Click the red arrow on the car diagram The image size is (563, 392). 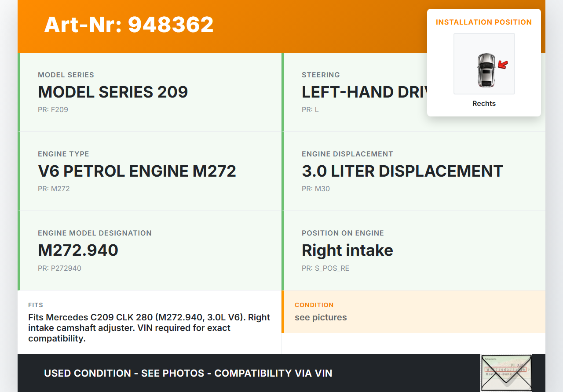pyautogui.click(x=502, y=65)
